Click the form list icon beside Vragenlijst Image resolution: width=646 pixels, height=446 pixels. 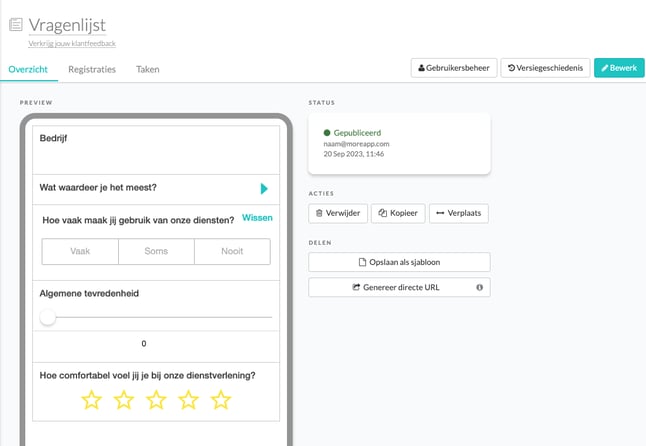point(15,25)
